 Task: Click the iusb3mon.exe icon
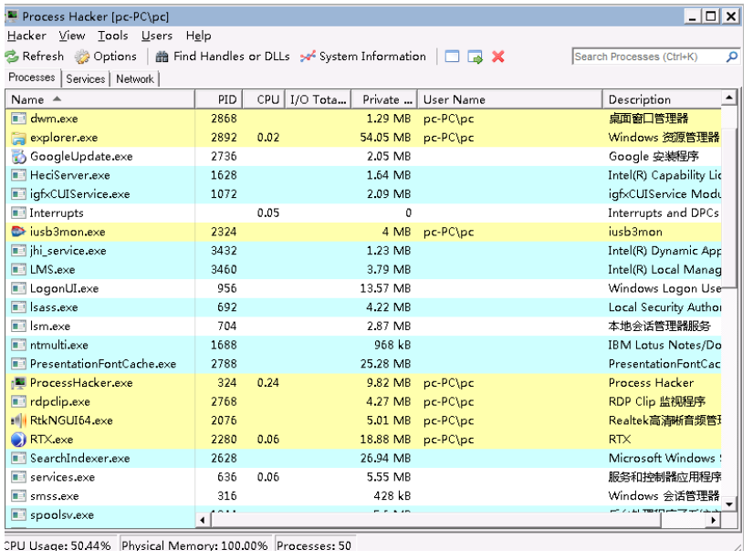(x=18, y=232)
